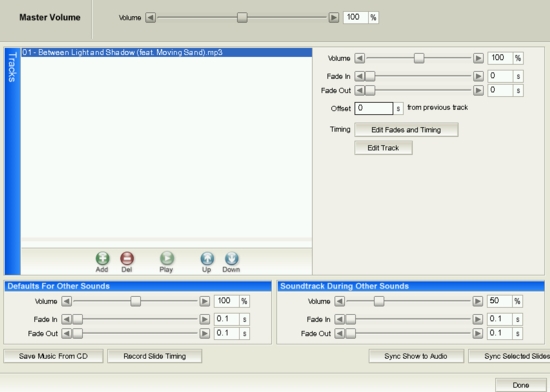The width and height of the screenshot is (550, 392).
Task: Click the track Volume slider thumb
Action: click(x=419, y=58)
